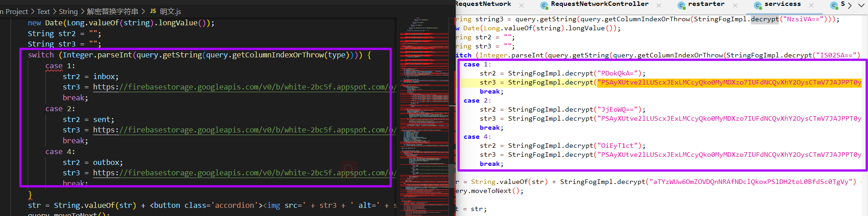The image size is (868, 216).
Task: Close the servicess tab
Action: pos(811,5)
